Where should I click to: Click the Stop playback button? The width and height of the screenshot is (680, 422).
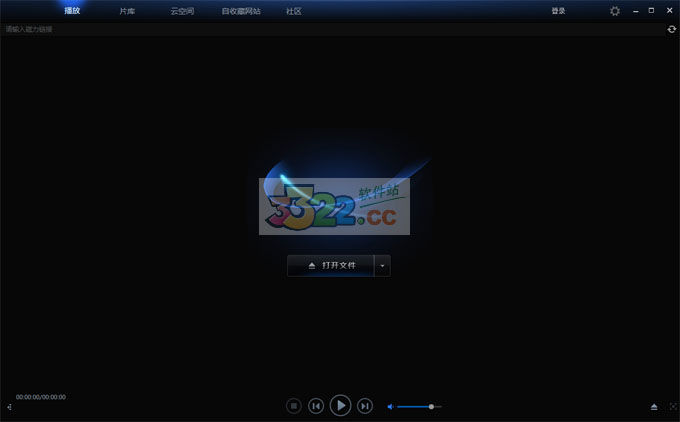[x=294, y=406]
